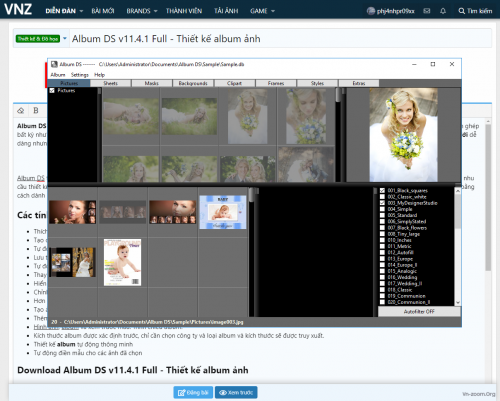Screen dimensions: 500x401
Task: Click the Đăng bài button
Action: [193, 392]
